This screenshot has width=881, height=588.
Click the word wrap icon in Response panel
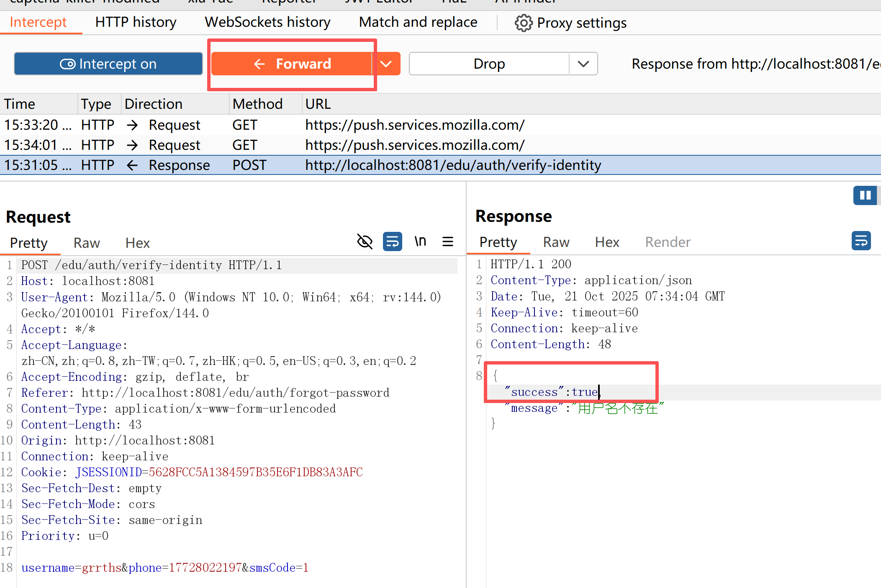pyautogui.click(x=861, y=241)
